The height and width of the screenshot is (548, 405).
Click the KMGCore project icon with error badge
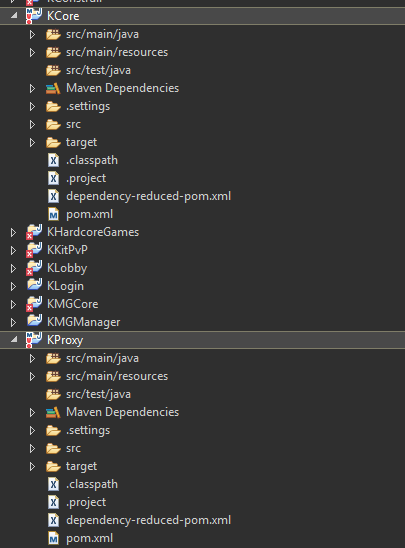34,304
